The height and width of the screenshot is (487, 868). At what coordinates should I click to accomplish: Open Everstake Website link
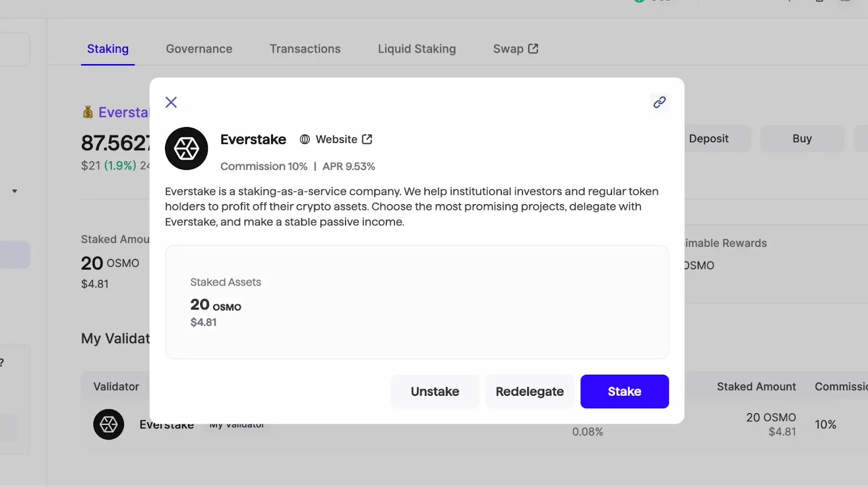coord(336,140)
